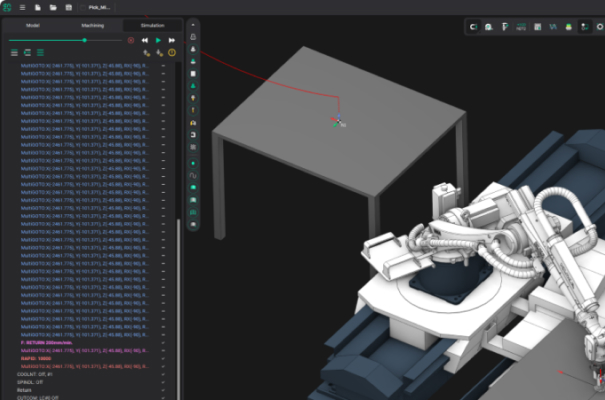The image size is (605, 400).
Task: Click the yellow power icon in Simulation panel
Action: [172, 52]
